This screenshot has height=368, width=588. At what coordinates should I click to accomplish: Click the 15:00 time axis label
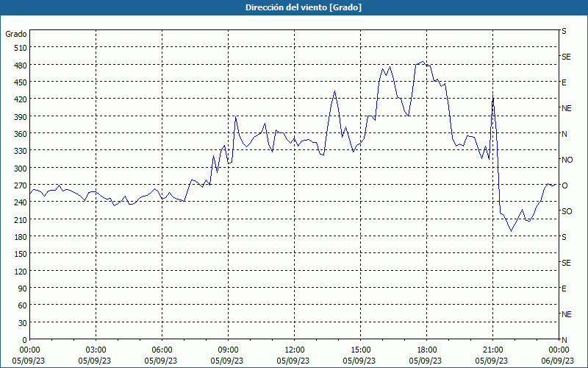tap(360, 350)
